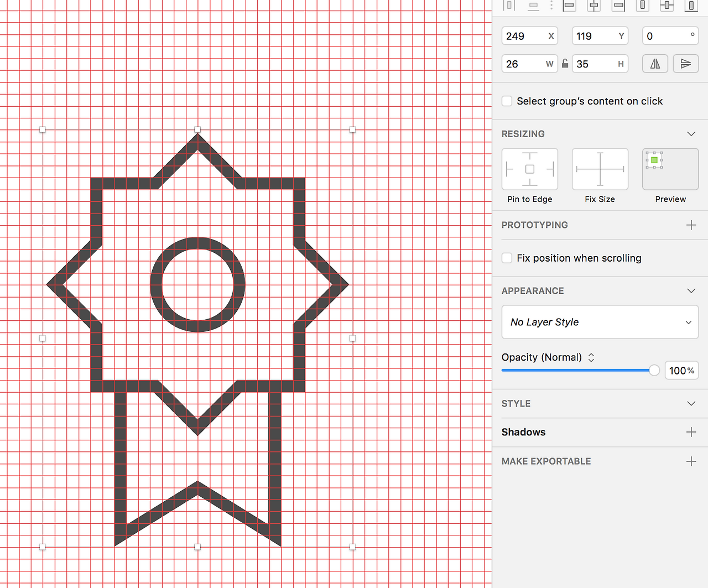Align selection to vertical middle
708x588 pixels.
click(667, 6)
